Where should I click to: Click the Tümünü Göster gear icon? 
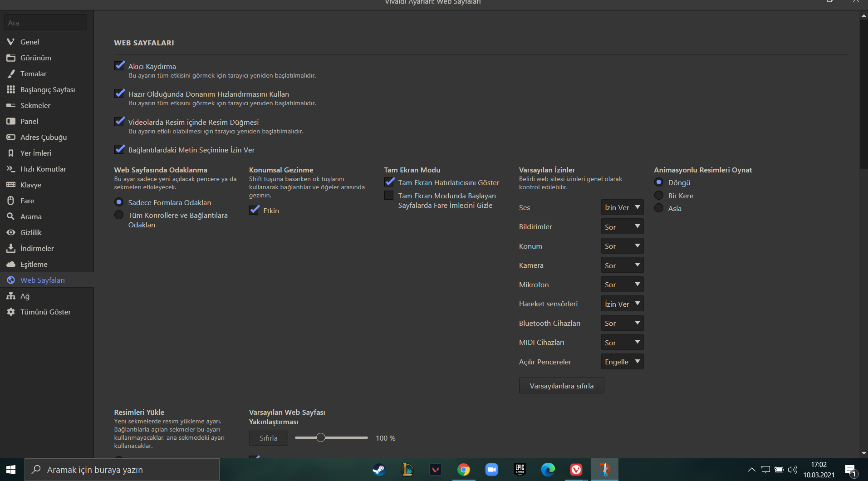pyautogui.click(x=11, y=312)
